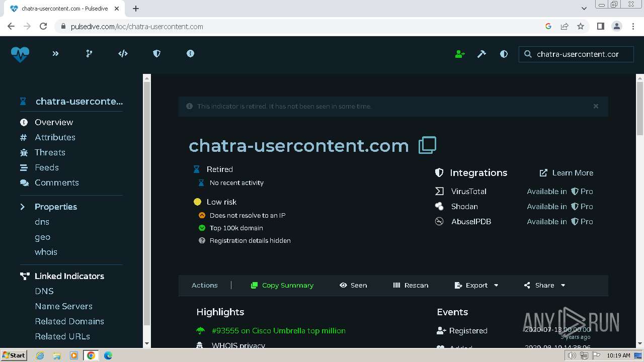Dismiss the retired indicator notice
The width and height of the screenshot is (644, 362).
pyautogui.click(x=596, y=106)
